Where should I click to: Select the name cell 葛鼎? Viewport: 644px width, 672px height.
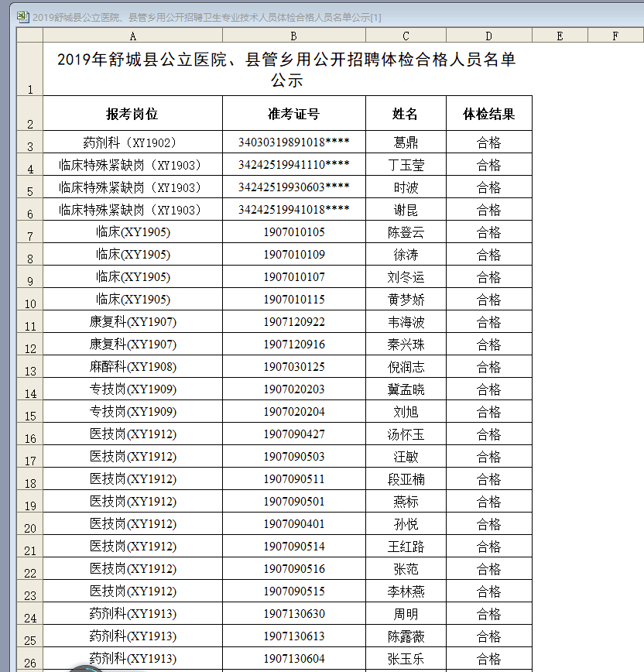[406, 142]
